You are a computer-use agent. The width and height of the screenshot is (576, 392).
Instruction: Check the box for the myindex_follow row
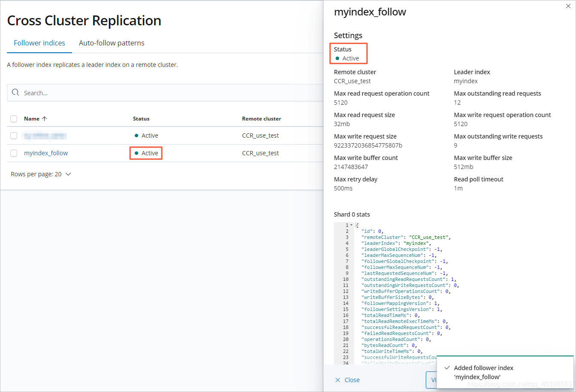pyautogui.click(x=14, y=153)
